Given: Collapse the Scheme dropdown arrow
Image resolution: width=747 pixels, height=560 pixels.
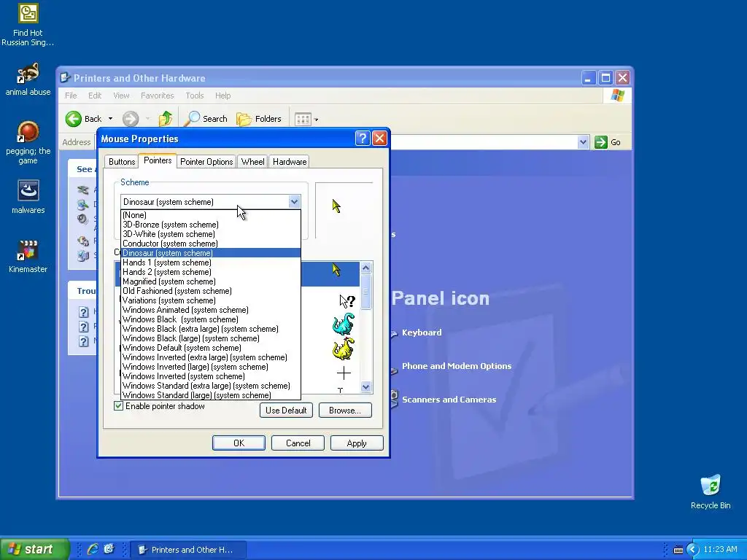Looking at the screenshot, I should (x=295, y=201).
